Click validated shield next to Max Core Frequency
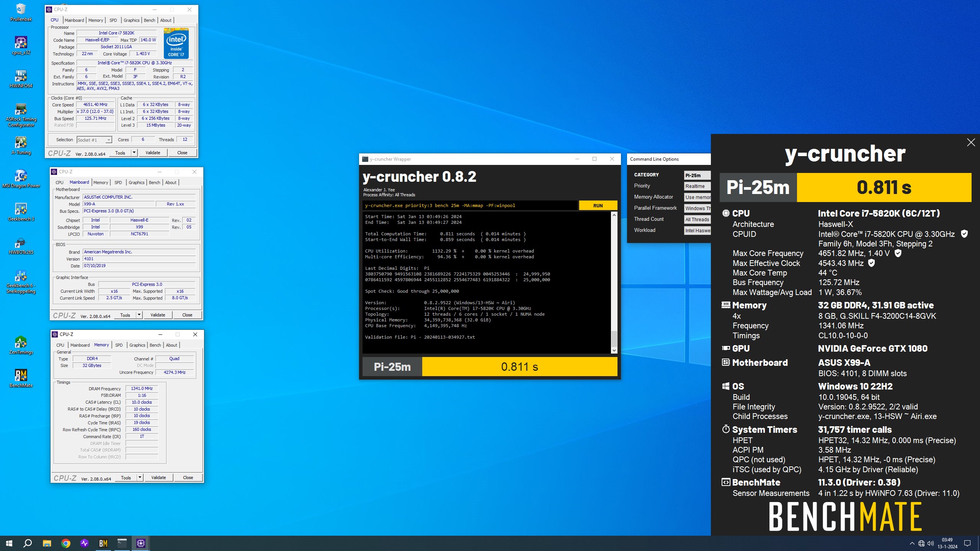The width and height of the screenshot is (980, 551). coord(898,253)
